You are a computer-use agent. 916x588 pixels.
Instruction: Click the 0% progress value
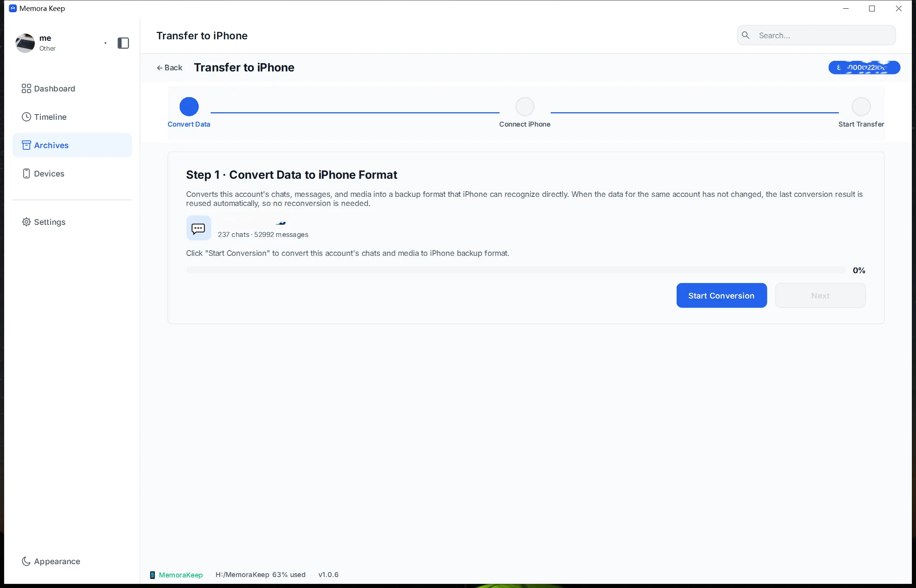click(x=859, y=270)
